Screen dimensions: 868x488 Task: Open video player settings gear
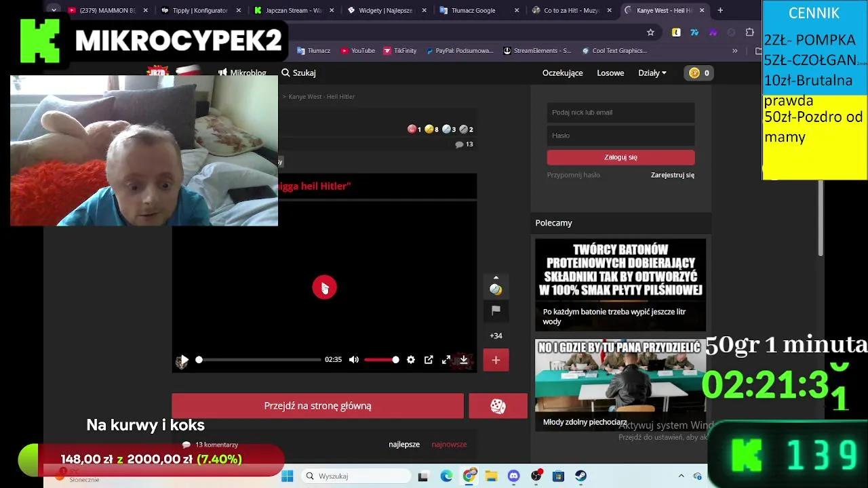tap(411, 360)
